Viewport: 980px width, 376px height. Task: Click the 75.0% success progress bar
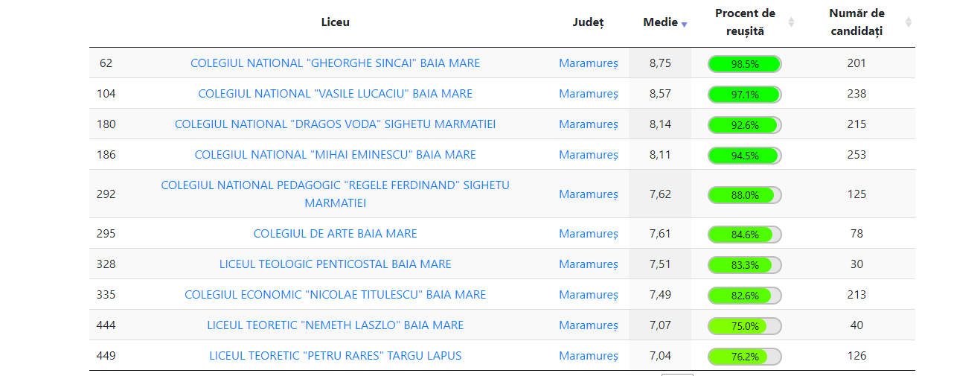tap(744, 326)
